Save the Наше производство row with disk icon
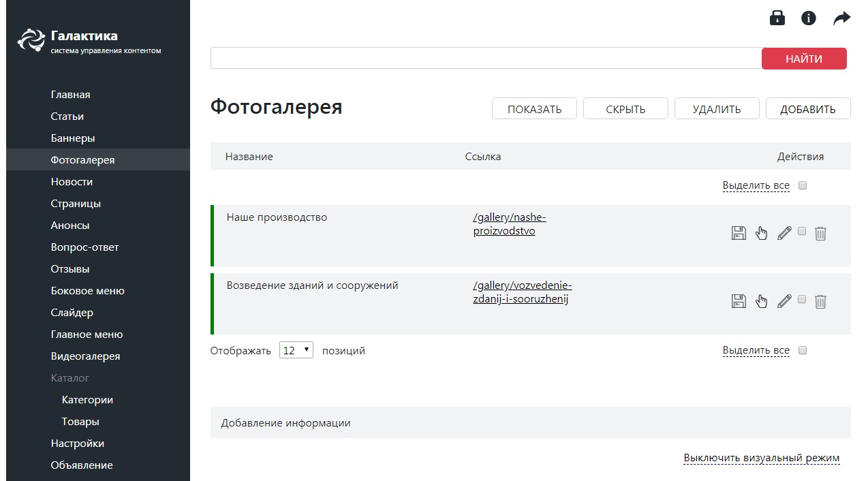This screenshot has width=868, height=481. coord(739,233)
